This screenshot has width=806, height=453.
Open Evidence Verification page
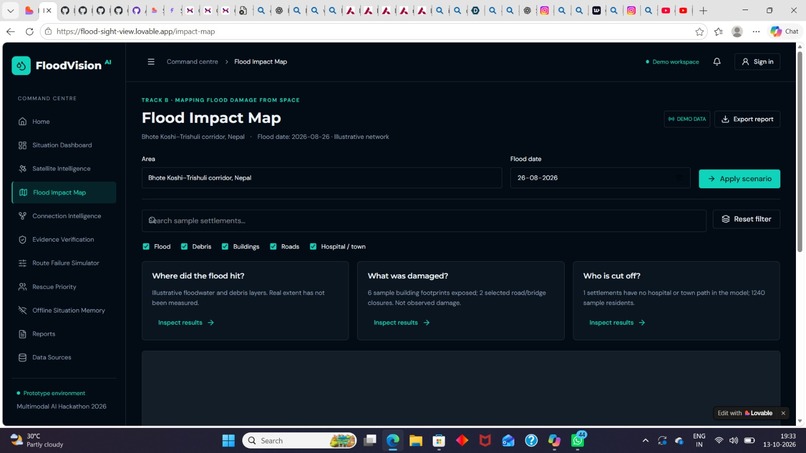point(64,240)
